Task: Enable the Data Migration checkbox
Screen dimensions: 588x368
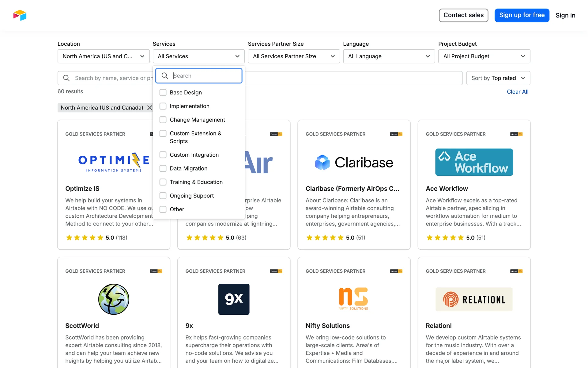Action: (163, 168)
